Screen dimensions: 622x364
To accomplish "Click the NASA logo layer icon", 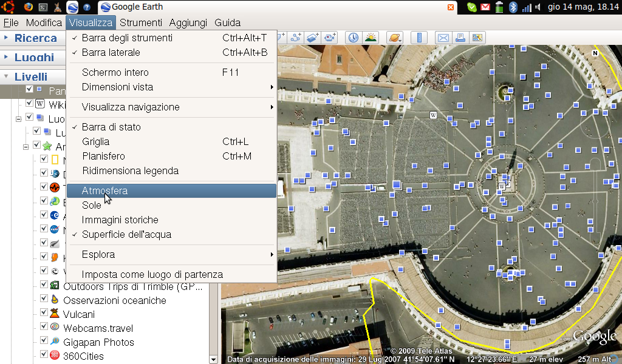I will (x=55, y=229).
